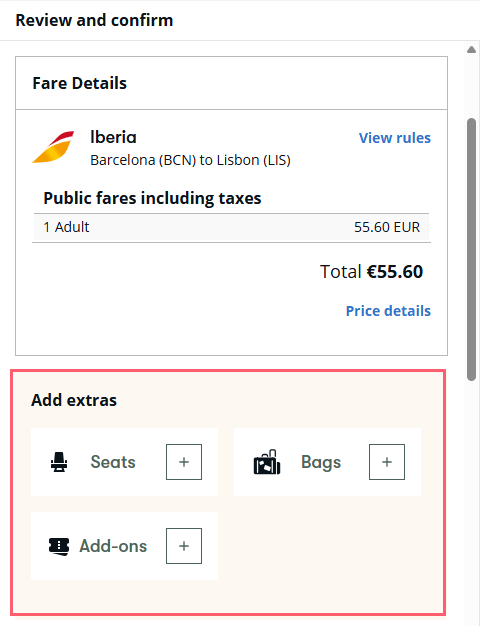Click the vertical scrollbar thumb
This screenshot has height=626, width=480.
click(x=471, y=249)
